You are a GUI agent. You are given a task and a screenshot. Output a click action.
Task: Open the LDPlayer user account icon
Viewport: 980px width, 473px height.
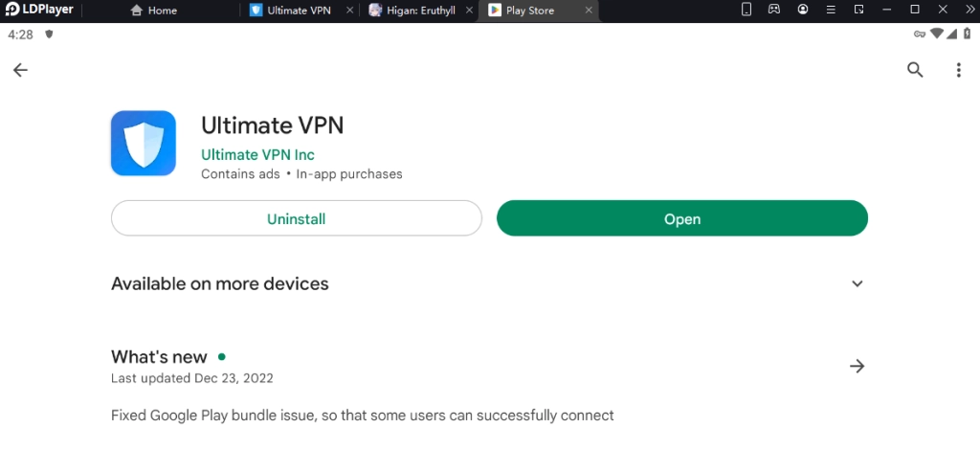tap(802, 10)
